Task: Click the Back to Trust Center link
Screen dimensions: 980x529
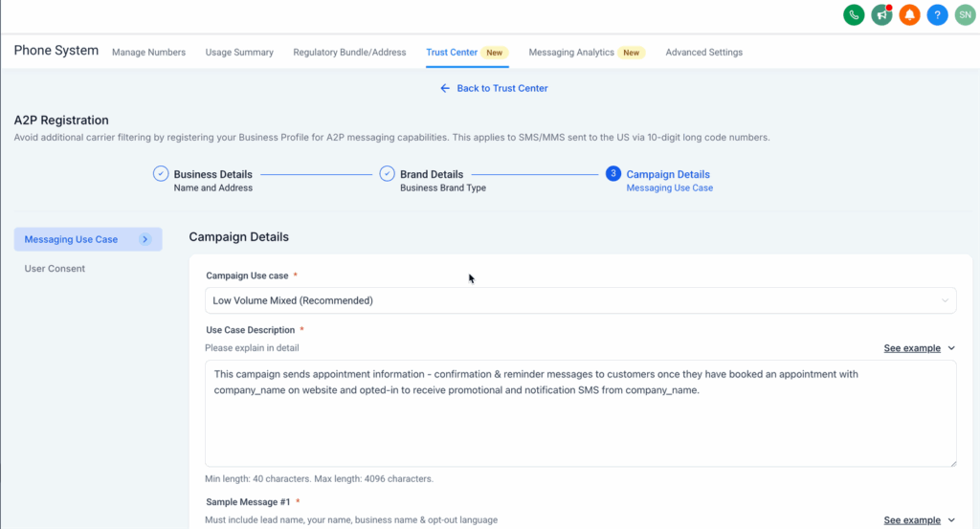Action: tap(501, 88)
